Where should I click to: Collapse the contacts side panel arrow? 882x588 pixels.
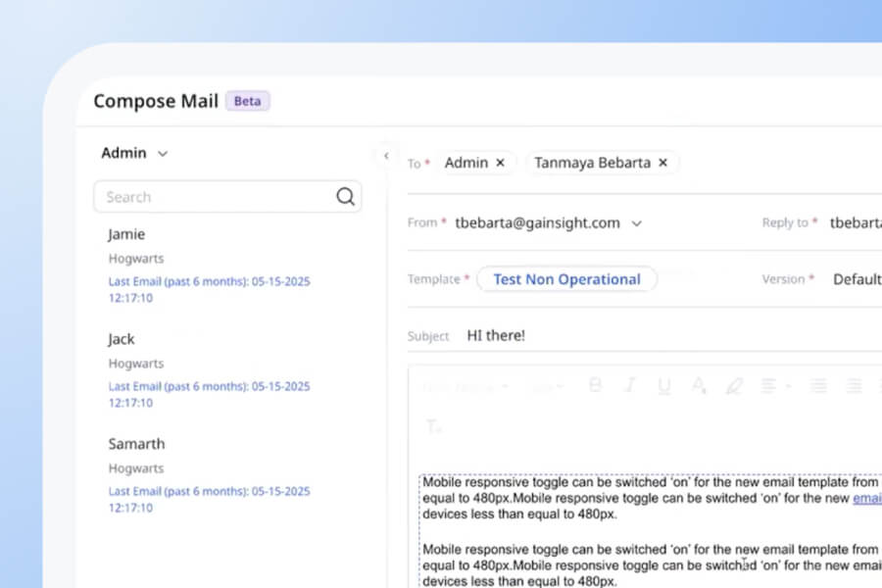click(386, 156)
